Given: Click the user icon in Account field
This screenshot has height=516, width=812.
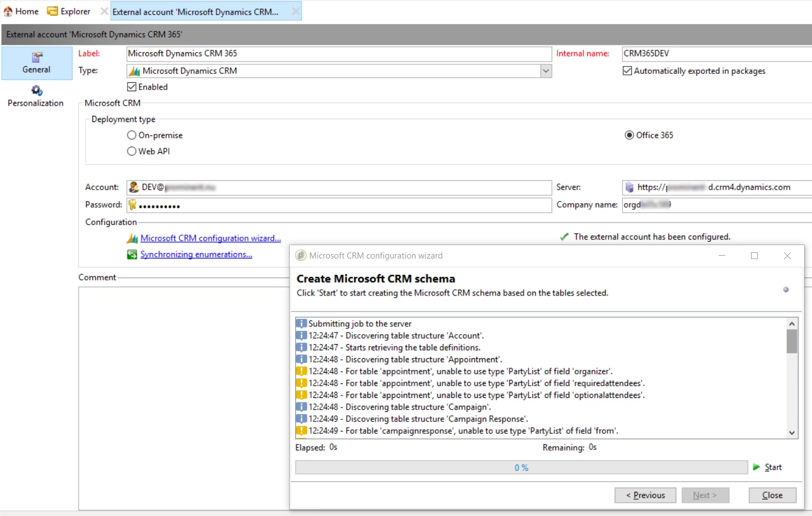Looking at the screenshot, I should pyautogui.click(x=134, y=187).
